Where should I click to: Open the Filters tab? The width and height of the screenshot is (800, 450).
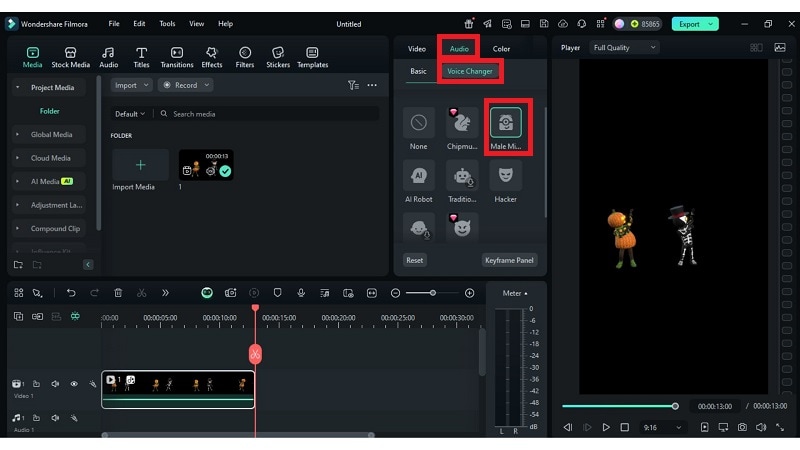245,57
